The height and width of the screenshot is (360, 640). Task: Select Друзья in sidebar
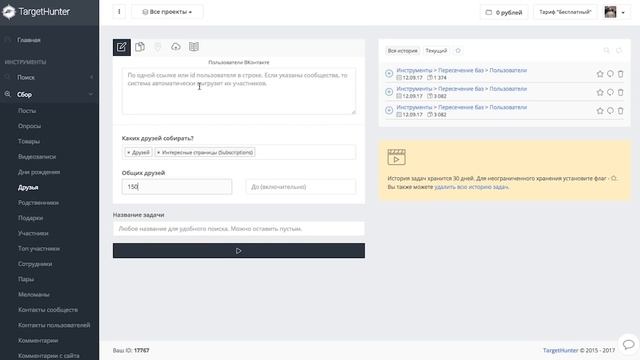[x=28, y=187]
